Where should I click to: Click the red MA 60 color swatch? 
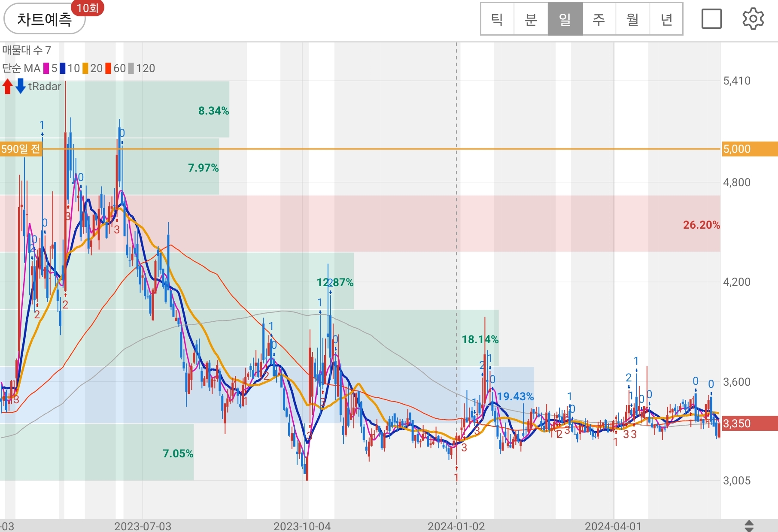tap(108, 68)
